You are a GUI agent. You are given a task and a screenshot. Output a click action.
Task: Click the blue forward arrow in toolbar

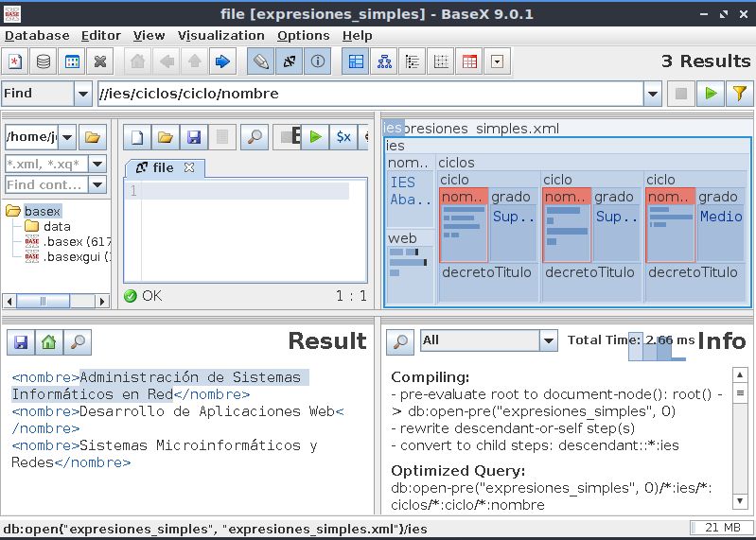click(222, 62)
